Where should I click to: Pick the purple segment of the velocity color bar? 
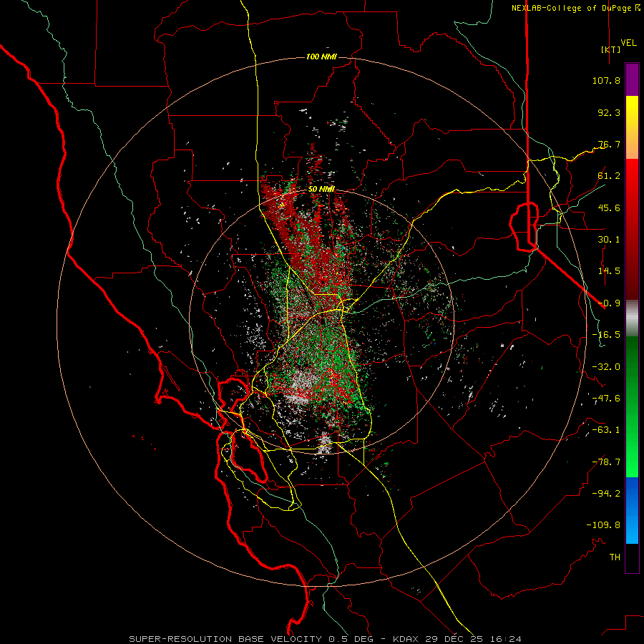coord(632,79)
